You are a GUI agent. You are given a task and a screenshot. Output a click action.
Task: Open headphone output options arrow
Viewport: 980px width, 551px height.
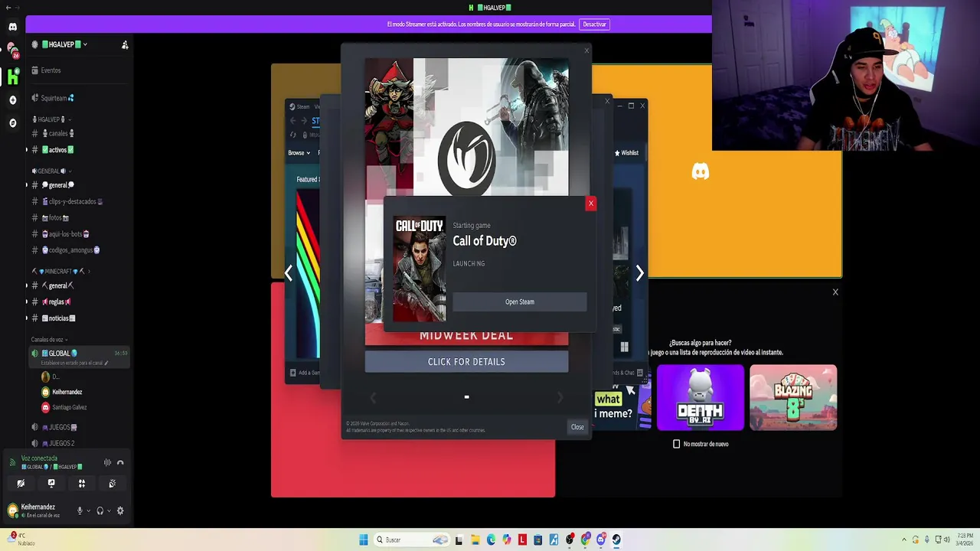109,511
